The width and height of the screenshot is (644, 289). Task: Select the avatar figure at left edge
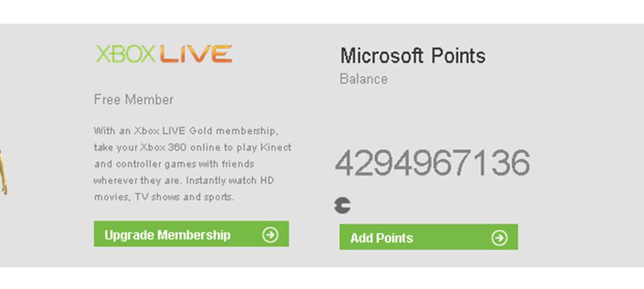pos(3,172)
